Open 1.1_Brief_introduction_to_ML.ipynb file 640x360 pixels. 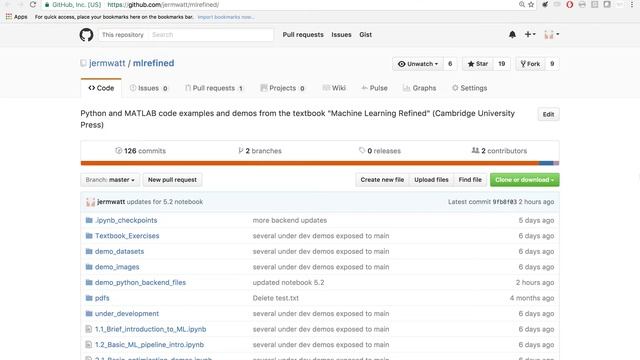tap(150, 329)
